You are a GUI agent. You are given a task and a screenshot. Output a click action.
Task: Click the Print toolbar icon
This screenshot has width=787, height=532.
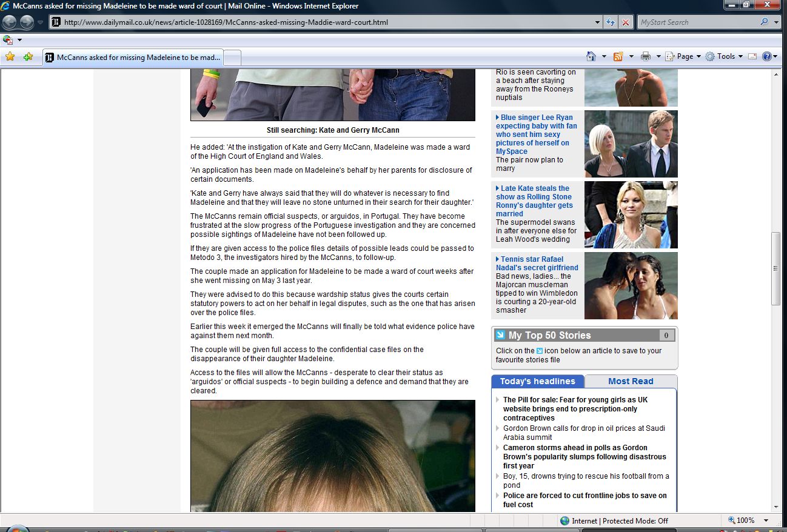coord(646,56)
